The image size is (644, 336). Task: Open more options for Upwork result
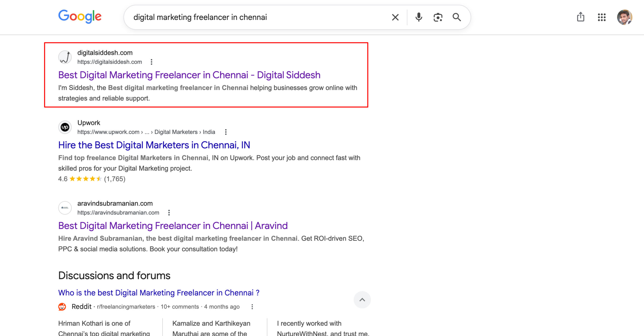click(x=226, y=132)
